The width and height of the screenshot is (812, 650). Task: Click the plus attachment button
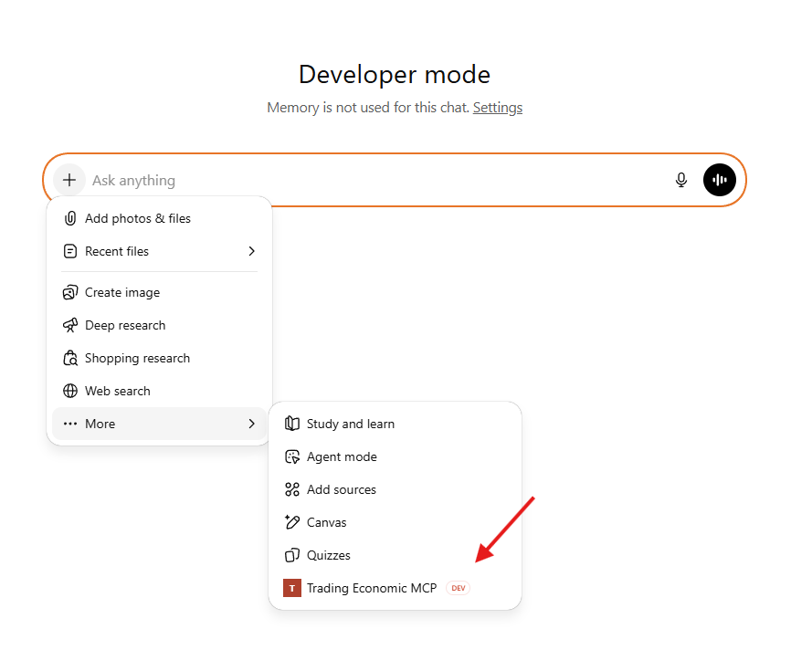coord(69,180)
